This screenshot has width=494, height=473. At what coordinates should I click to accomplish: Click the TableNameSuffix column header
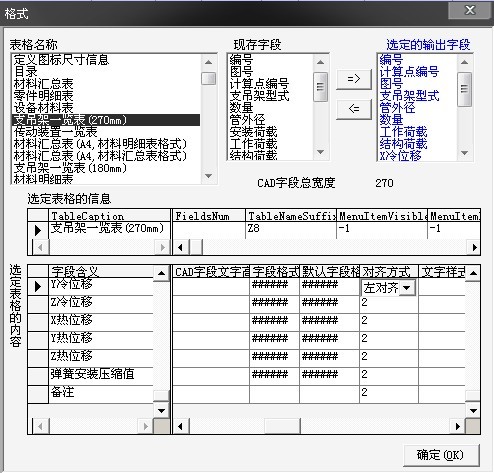click(291, 216)
